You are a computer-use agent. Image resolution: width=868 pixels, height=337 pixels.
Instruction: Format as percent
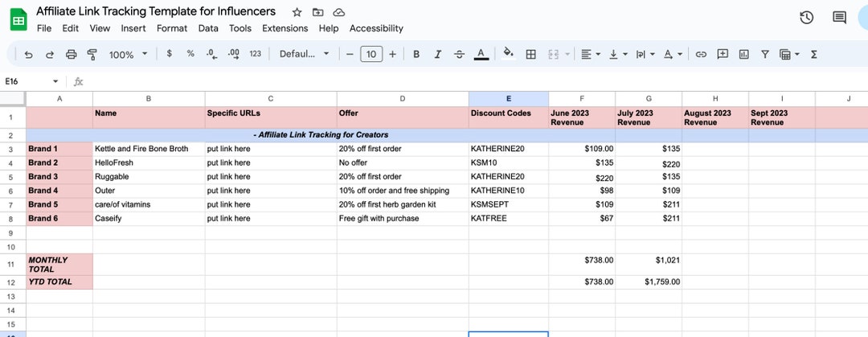click(190, 54)
